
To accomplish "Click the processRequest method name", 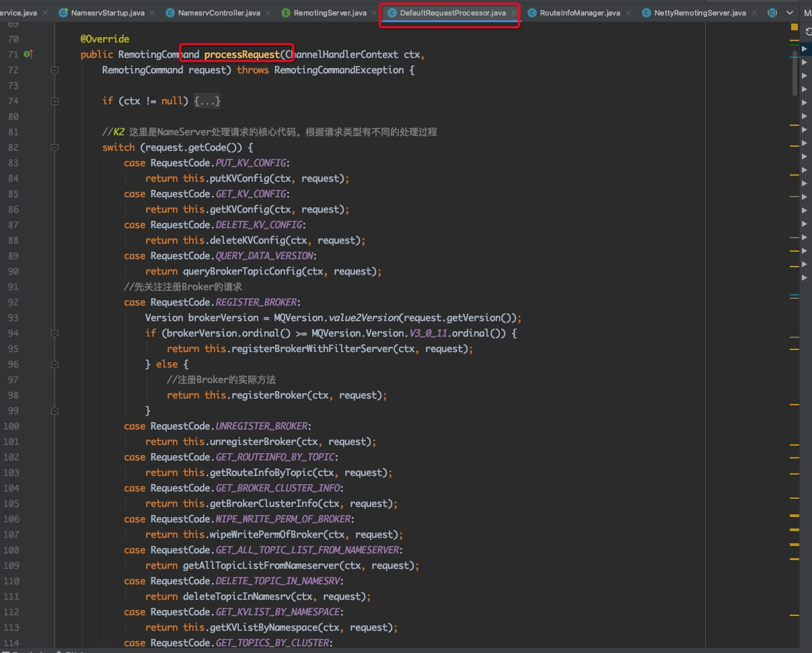I will coord(242,55).
